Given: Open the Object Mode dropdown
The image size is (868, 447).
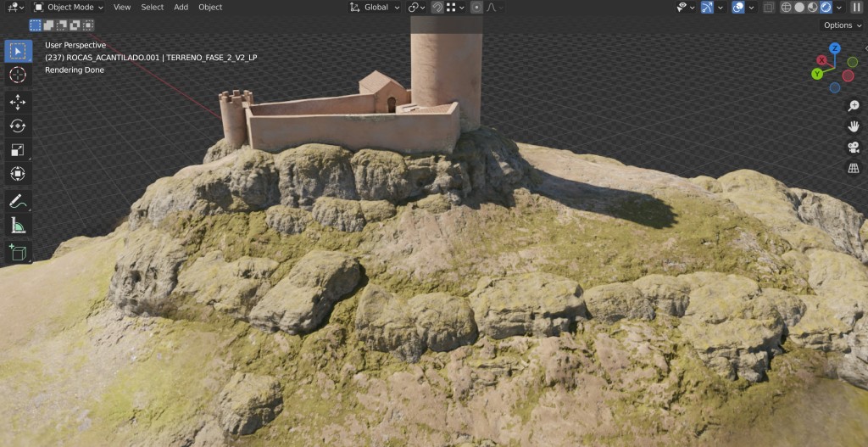Looking at the screenshot, I should pyautogui.click(x=70, y=7).
